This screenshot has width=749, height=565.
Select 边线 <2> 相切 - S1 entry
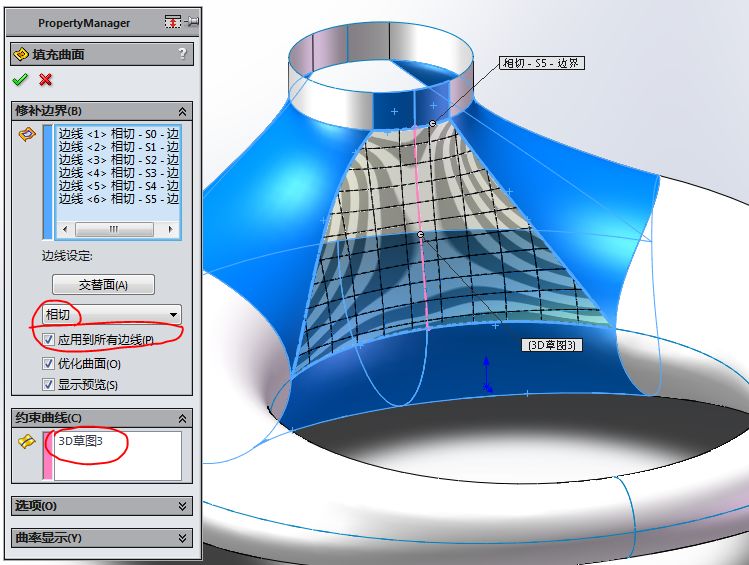coord(118,147)
